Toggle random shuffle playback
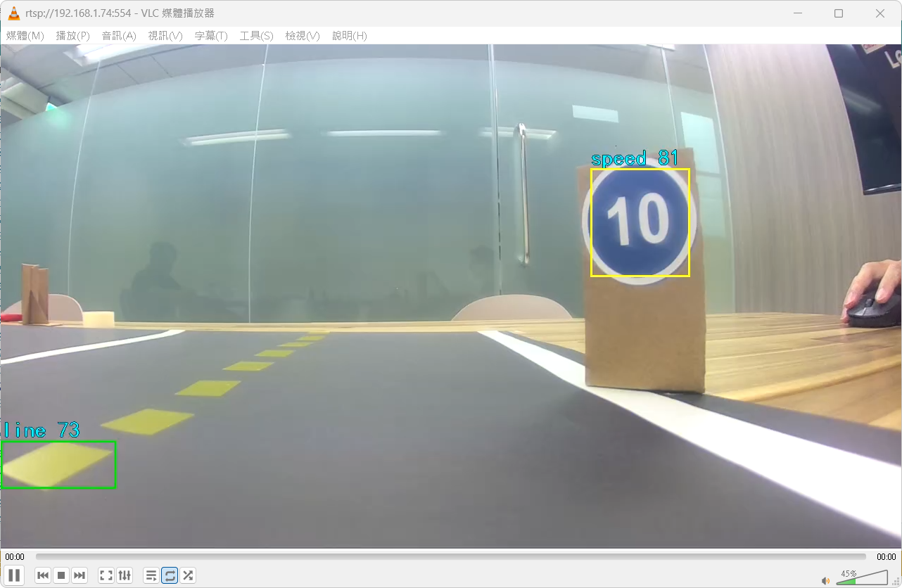Image resolution: width=902 pixels, height=588 pixels. pos(188,575)
